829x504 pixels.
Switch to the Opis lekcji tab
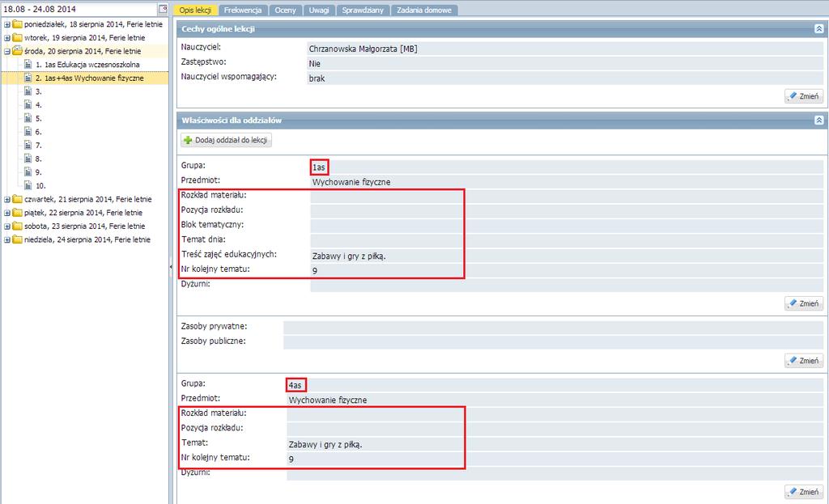click(195, 10)
